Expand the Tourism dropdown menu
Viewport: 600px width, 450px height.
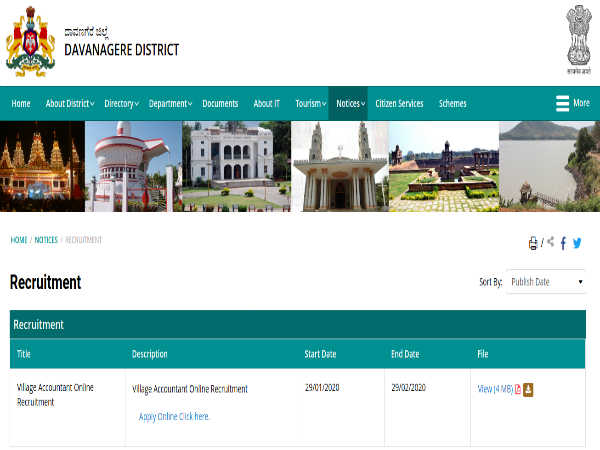point(310,104)
